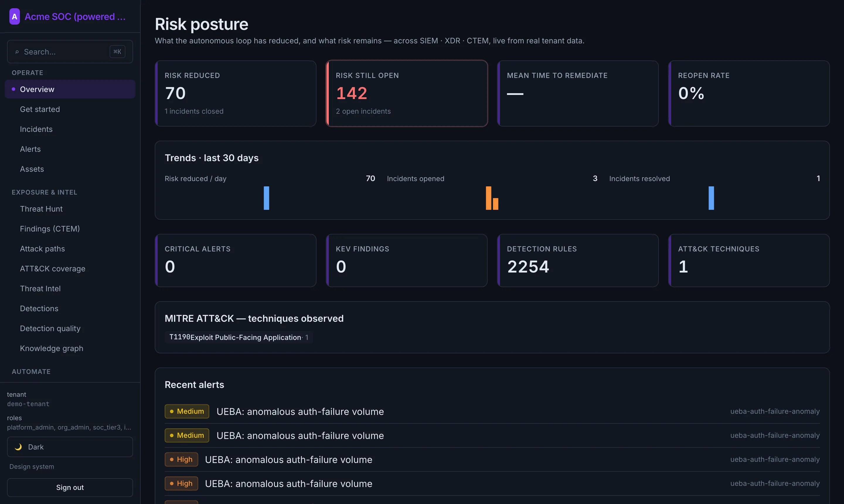
Task: Click the second Medium severity badge
Action: 187,435
